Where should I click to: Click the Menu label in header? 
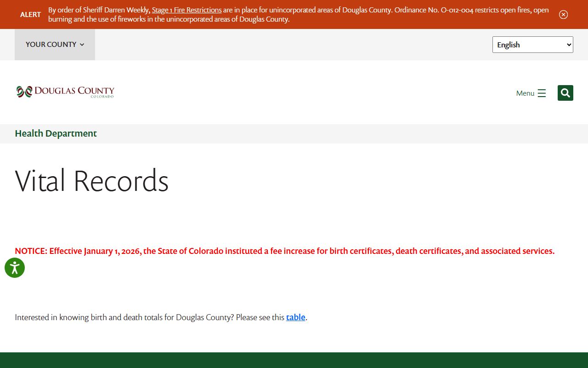click(525, 93)
